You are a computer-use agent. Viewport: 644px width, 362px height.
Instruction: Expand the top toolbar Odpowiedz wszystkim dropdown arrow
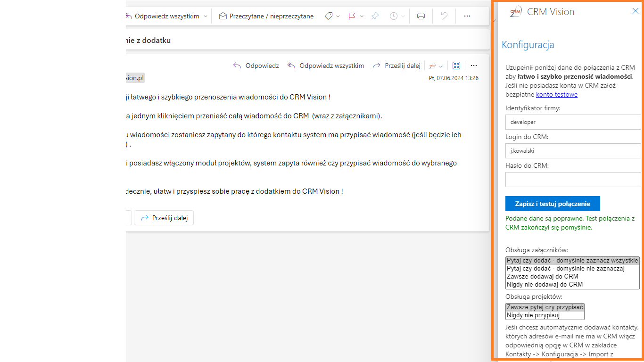click(x=205, y=16)
